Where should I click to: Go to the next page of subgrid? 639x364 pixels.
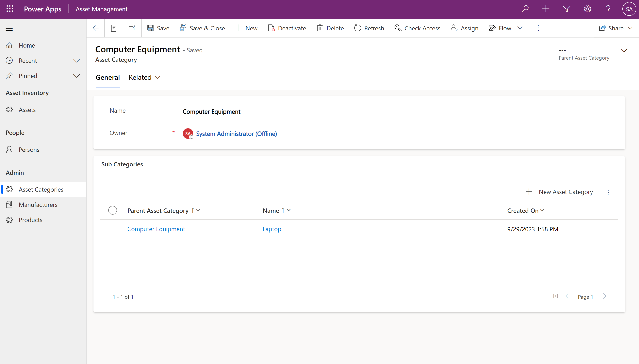tap(603, 296)
